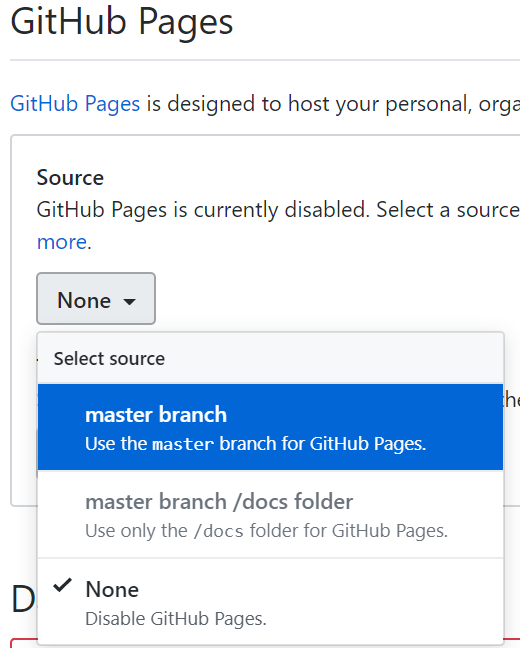Click 'Use the master branch for GitHub Pages.' text
This screenshot has height=648, width=520.
coord(255,444)
